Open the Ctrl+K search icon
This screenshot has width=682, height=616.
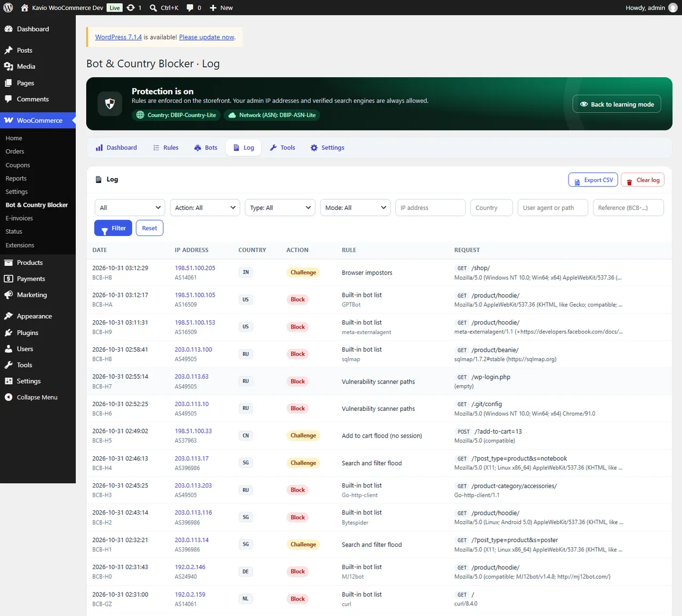[x=153, y=7]
